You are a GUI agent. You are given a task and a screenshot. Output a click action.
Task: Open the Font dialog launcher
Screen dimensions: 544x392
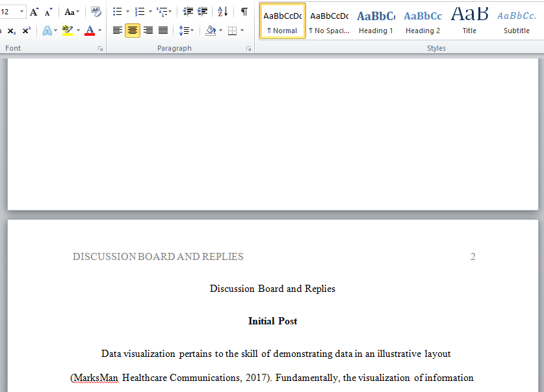pos(100,49)
